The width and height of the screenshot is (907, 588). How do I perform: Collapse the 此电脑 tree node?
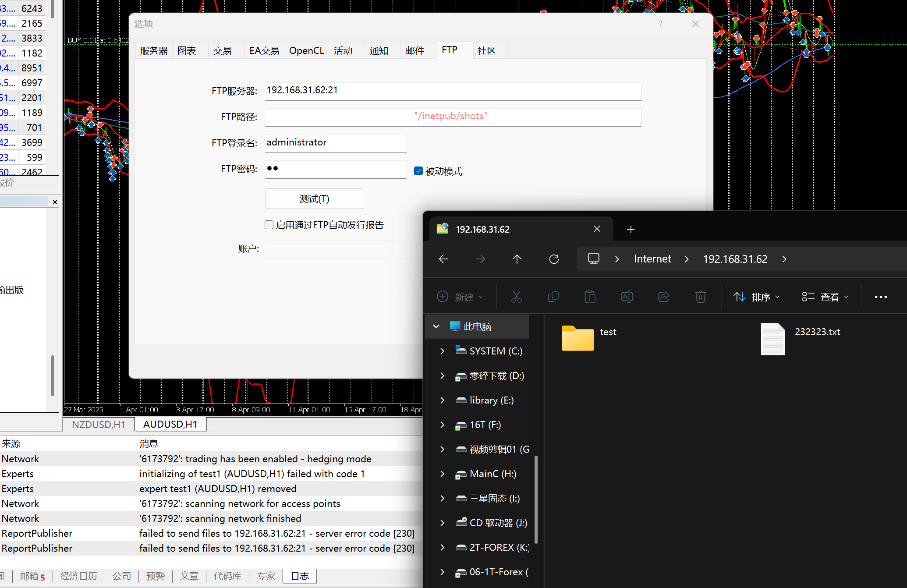pos(436,326)
